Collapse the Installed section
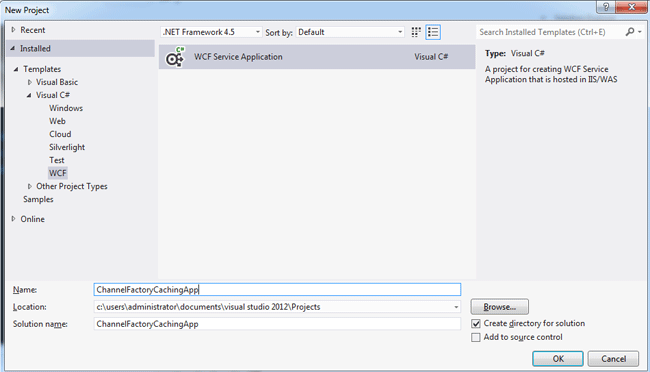This screenshot has height=372, width=650. [x=13, y=49]
